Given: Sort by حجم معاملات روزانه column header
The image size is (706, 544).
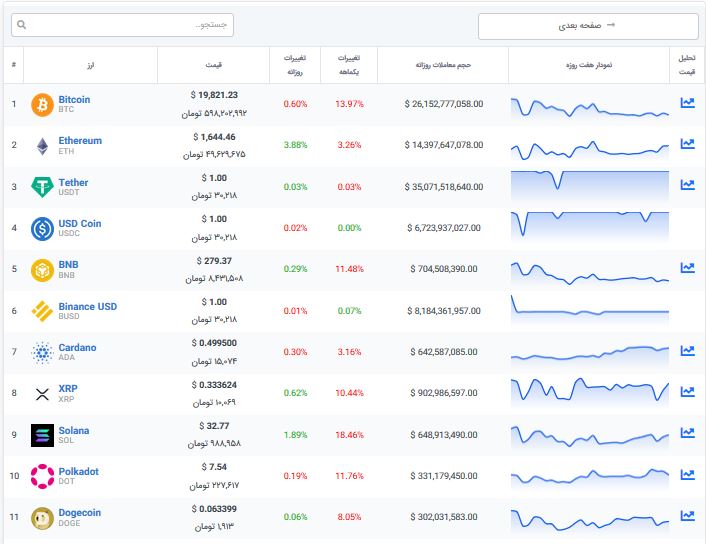Looking at the screenshot, I should click(443, 65).
